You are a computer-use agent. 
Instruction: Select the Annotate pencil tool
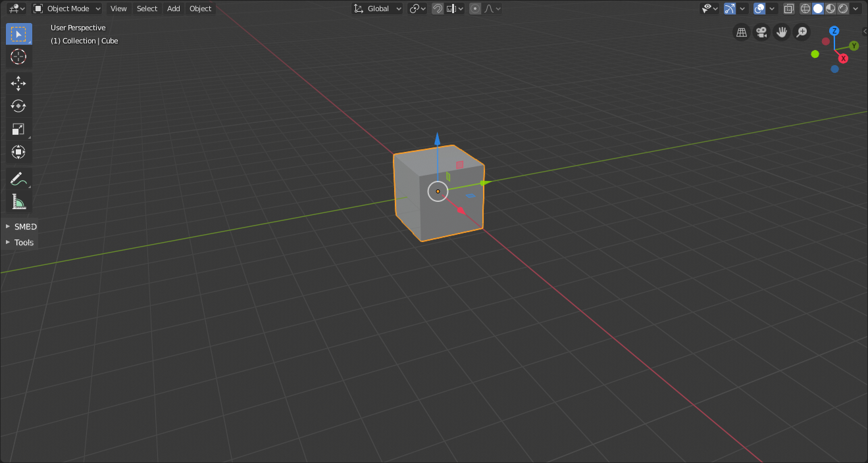click(18, 178)
